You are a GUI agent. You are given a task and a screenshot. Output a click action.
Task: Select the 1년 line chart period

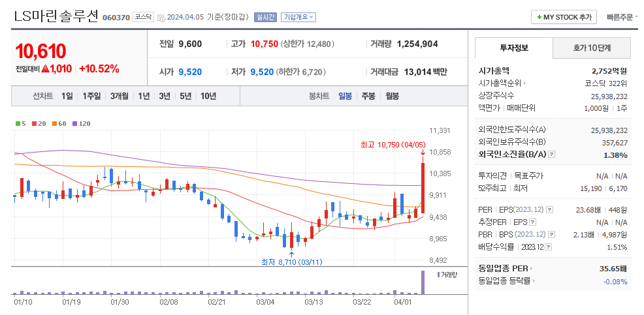point(144,97)
